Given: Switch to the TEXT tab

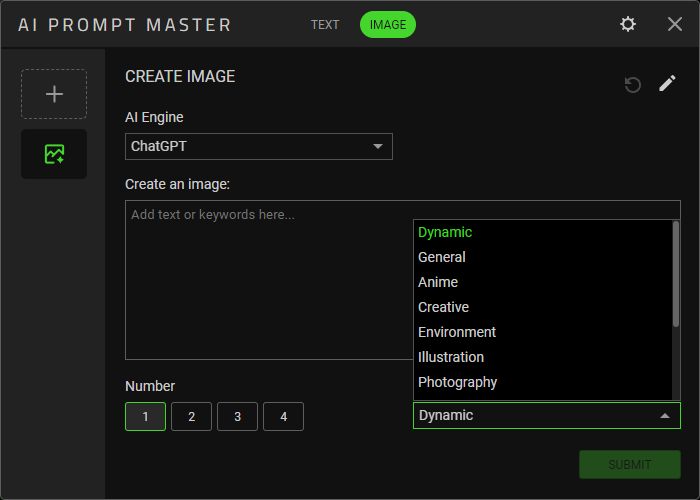Looking at the screenshot, I should (325, 25).
